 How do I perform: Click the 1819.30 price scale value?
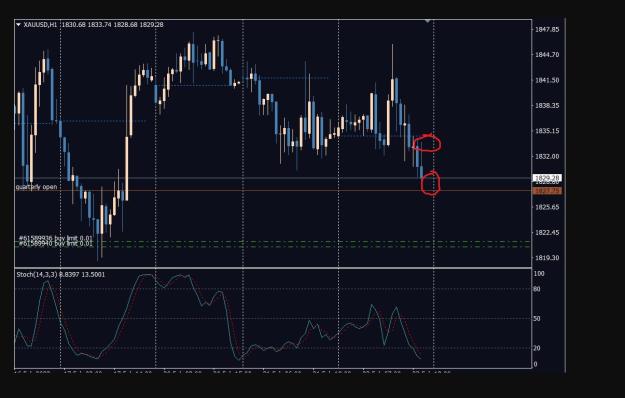[x=547, y=258]
